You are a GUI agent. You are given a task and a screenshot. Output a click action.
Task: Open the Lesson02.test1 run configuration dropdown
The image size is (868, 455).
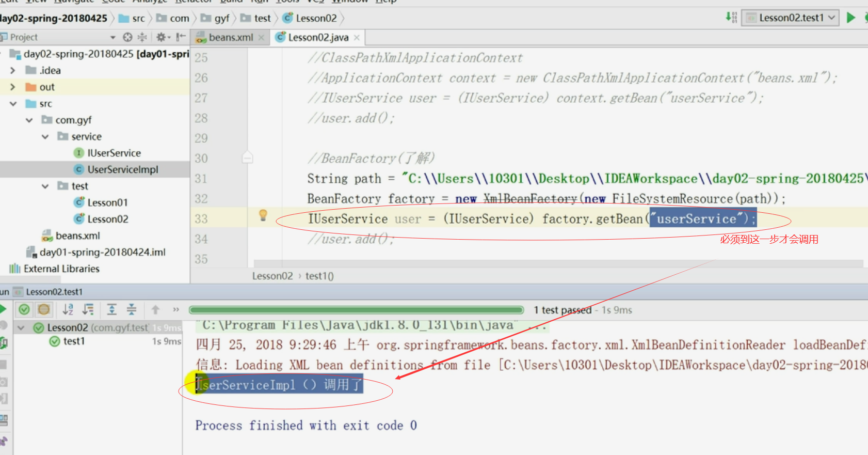(x=790, y=18)
